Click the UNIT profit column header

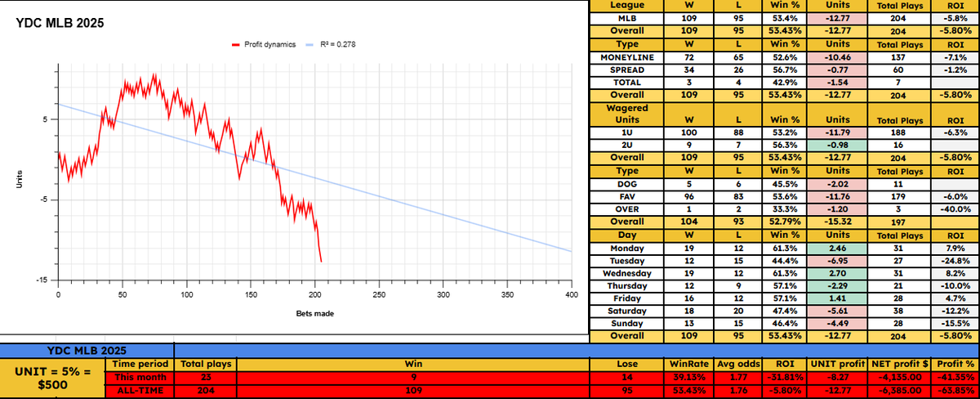point(839,364)
